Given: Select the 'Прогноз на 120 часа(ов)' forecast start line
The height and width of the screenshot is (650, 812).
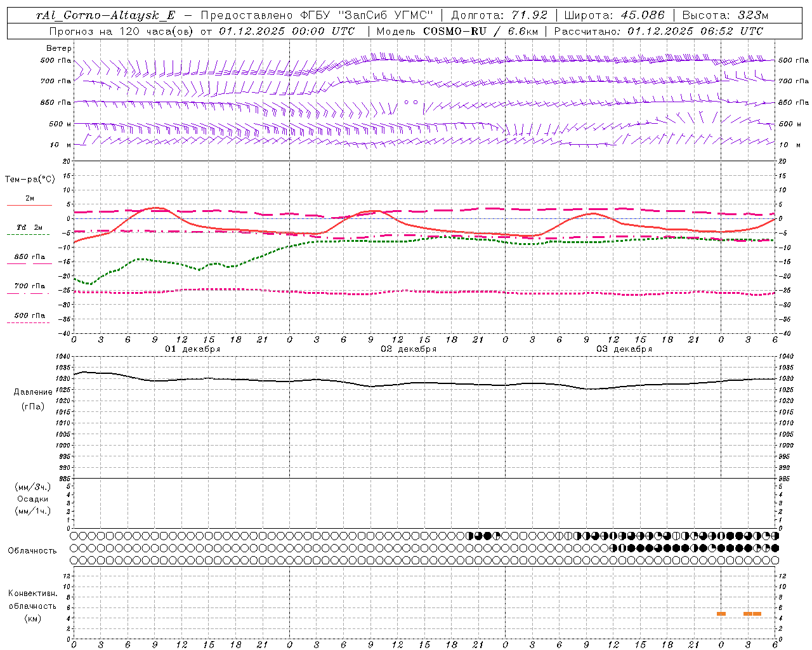Looking at the screenshot, I should point(202,31).
